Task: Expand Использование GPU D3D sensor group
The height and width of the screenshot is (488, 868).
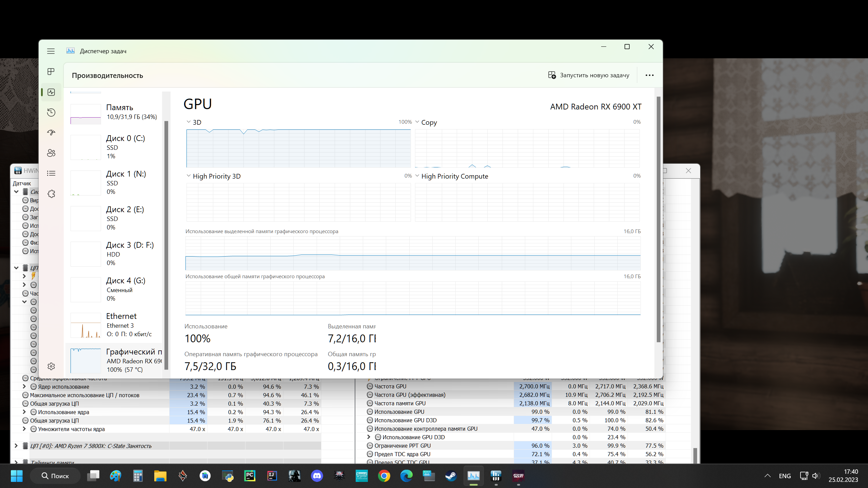Action: [369, 437]
